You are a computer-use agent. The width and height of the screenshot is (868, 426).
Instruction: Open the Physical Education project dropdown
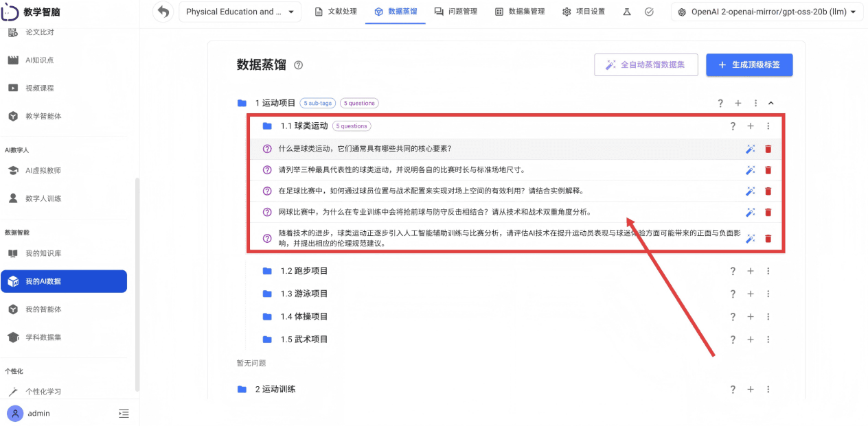pos(240,12)
